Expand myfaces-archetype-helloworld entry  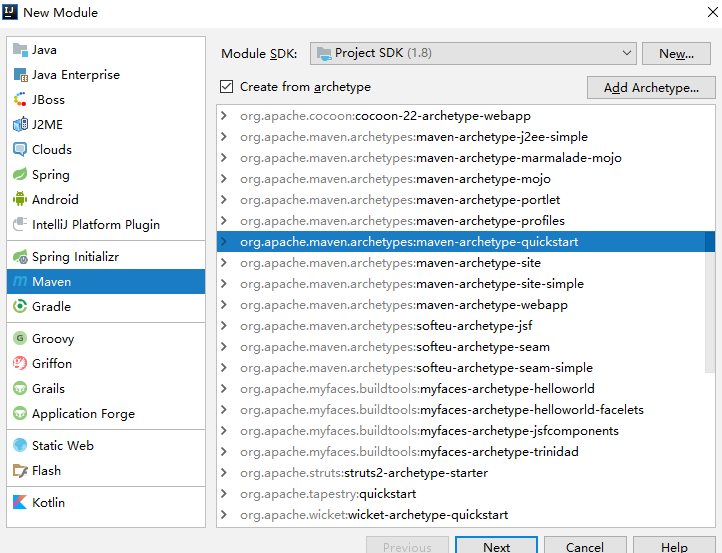[224, 389]
